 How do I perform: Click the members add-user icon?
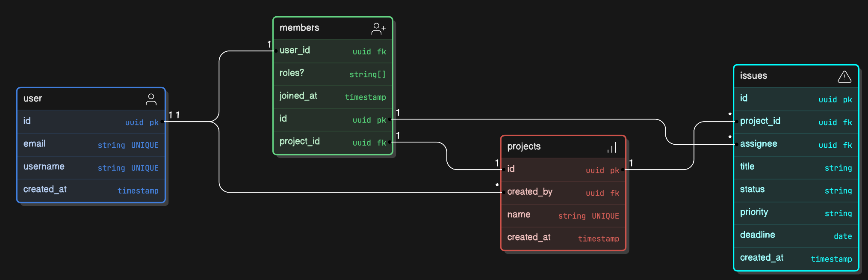pyautogui.click(x=378, y=29)
